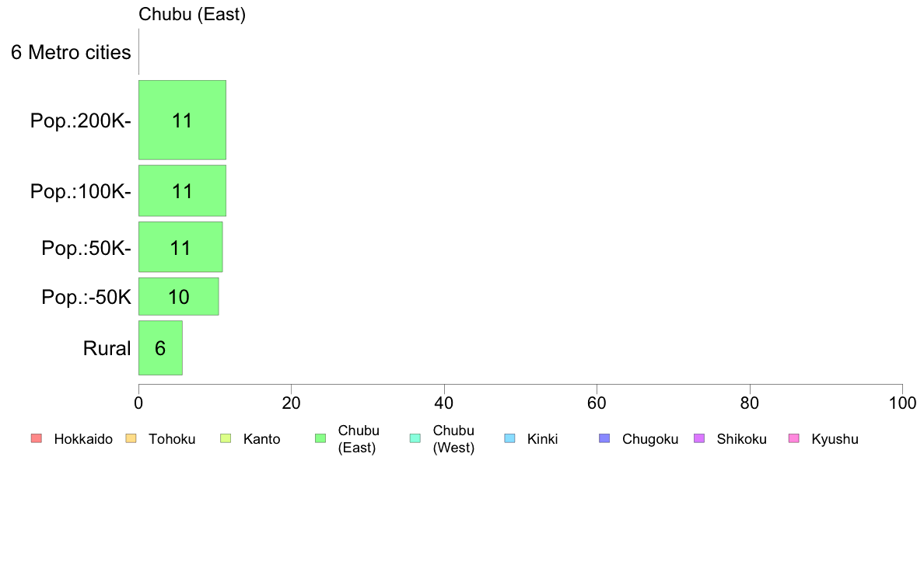Click the 100 tick on x-axis

click(x=902, y=403)
